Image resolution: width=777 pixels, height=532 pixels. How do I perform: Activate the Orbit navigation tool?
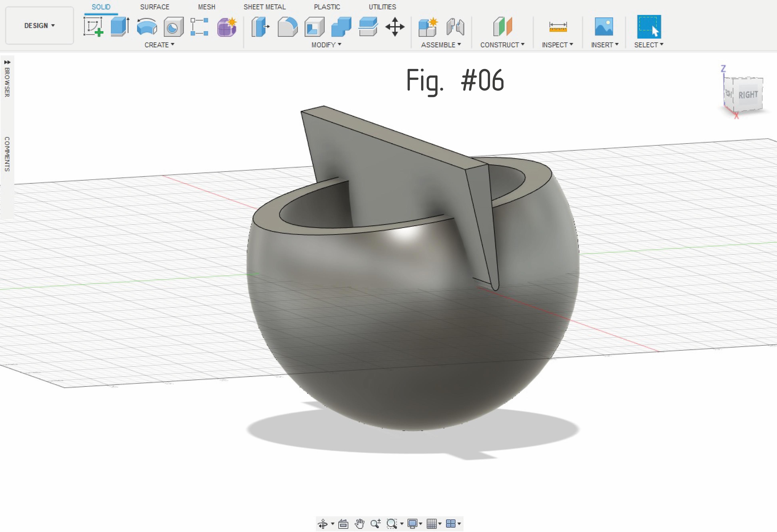[323, 524]
